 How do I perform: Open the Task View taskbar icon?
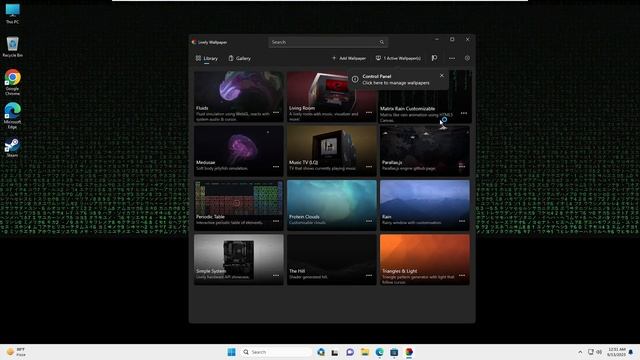click(x=335, y=352)
